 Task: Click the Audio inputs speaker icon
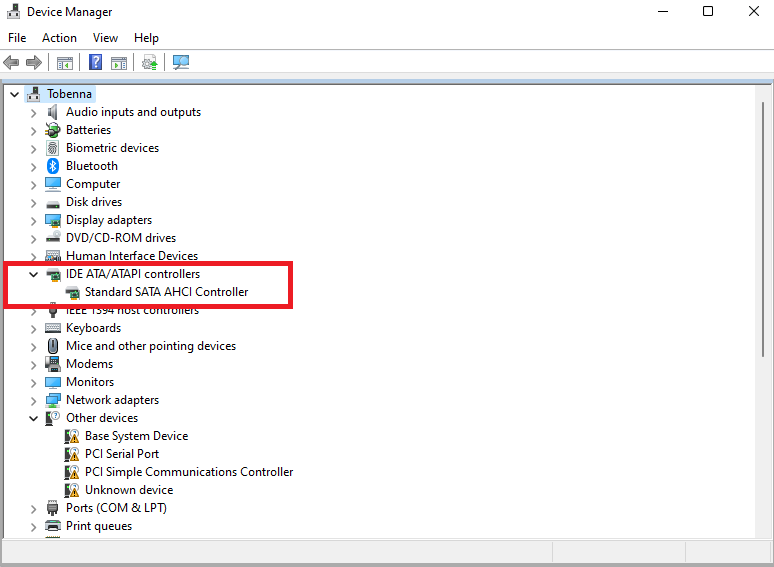(53, 113)
